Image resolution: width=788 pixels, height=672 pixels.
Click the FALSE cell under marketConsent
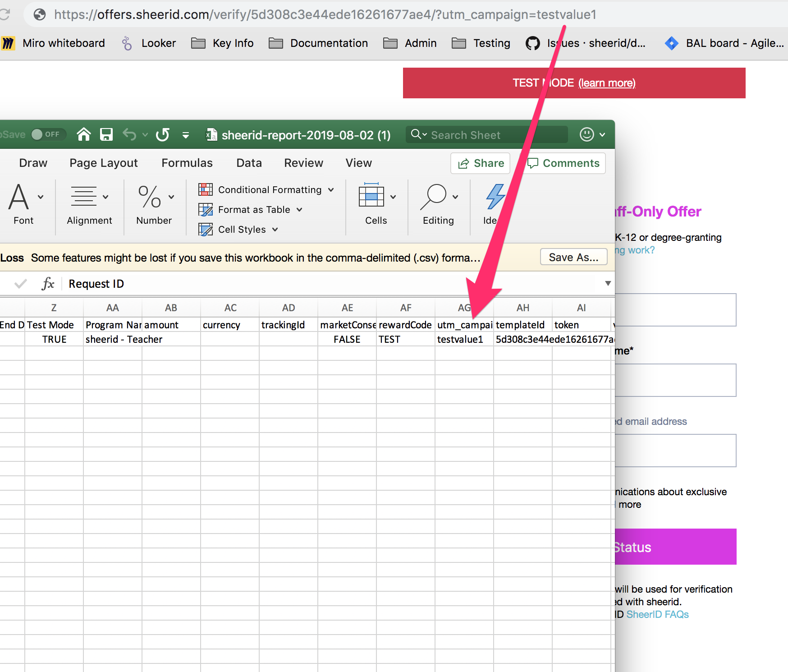[347, 339]
